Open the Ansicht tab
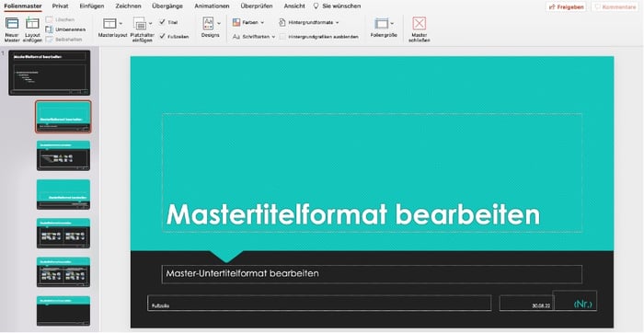644x333 pixels. (294, 6)
